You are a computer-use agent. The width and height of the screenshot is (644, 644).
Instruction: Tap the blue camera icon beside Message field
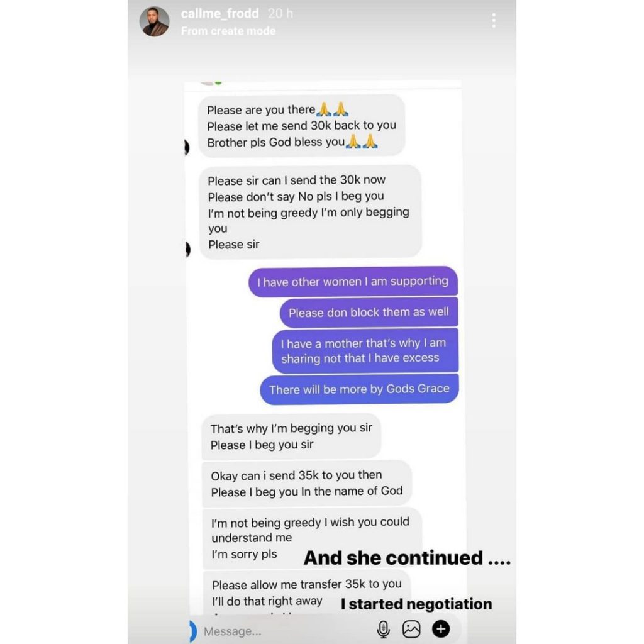coord(192,631)
